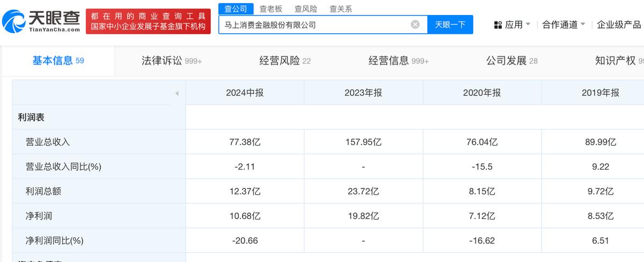Switch to the 知识产权 tab
Viewport: 644px width, 262px height.
(x=619, y=61)
